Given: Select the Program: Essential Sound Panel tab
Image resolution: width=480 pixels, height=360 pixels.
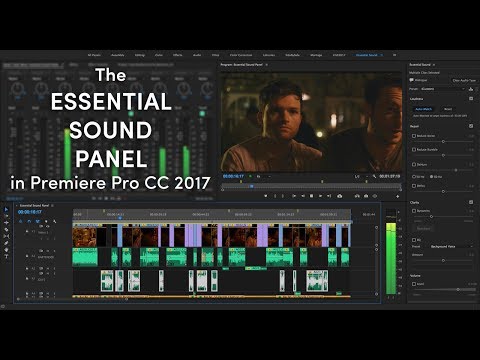Looking at the screenshot, I should [241, 65].
